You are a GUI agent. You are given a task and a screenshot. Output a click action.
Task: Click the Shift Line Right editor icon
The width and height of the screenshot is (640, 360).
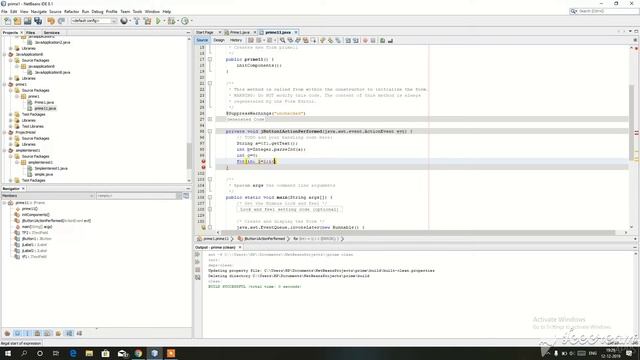(356, 40)
